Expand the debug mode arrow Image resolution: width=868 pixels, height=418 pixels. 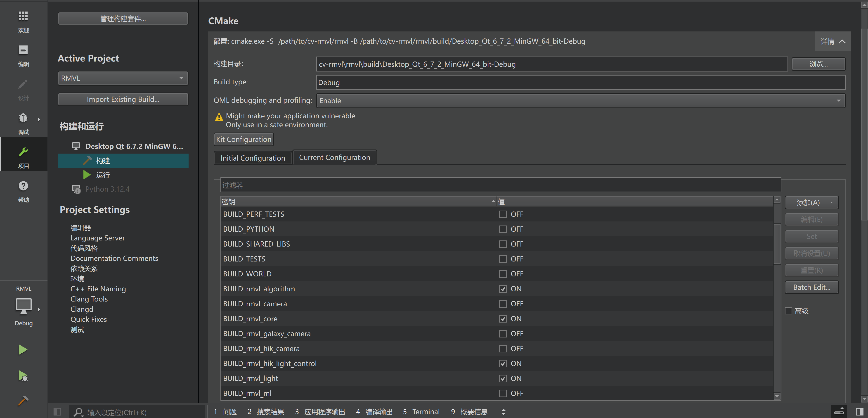tap(39, 119)
